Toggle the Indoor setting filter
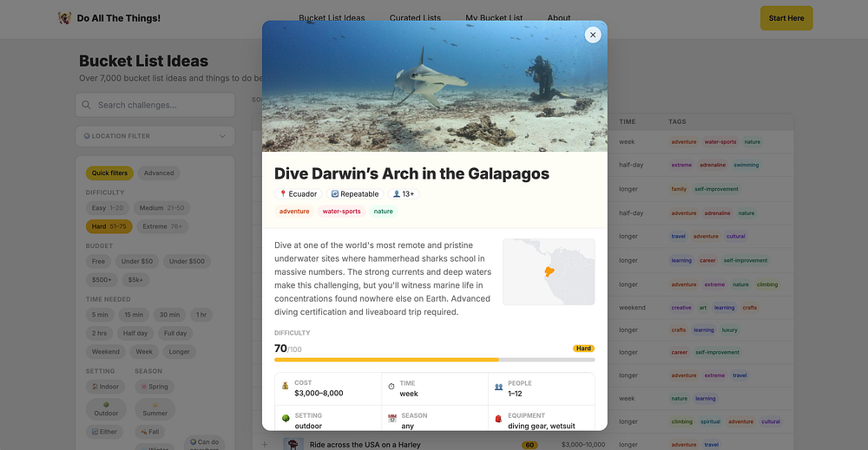The image size is (868, 450). click(x=105, y=387)
